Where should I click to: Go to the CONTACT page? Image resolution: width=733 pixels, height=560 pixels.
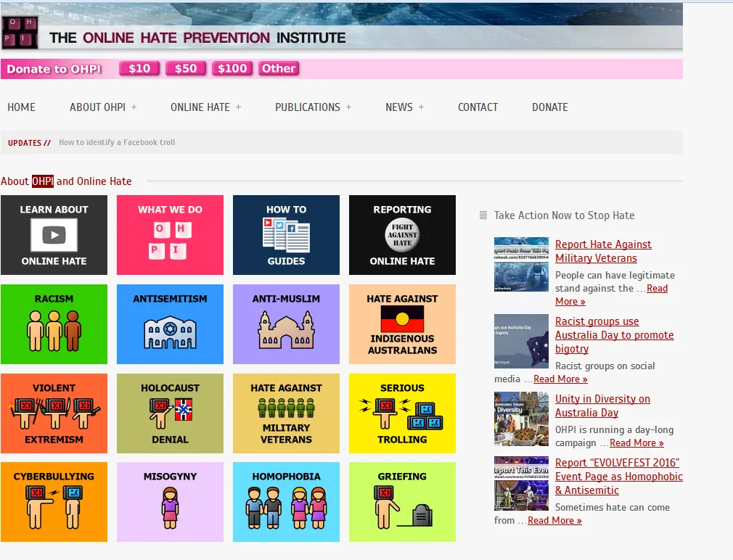point(478,107)
